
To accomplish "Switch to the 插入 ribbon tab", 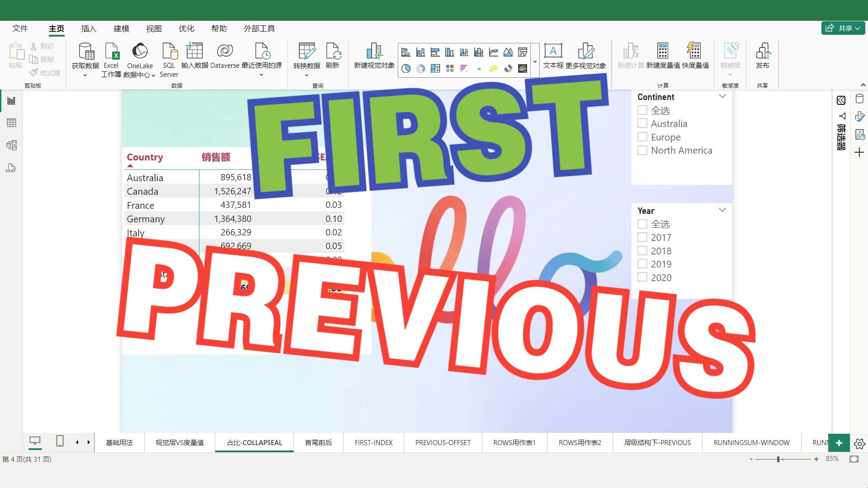I will 89,28.
